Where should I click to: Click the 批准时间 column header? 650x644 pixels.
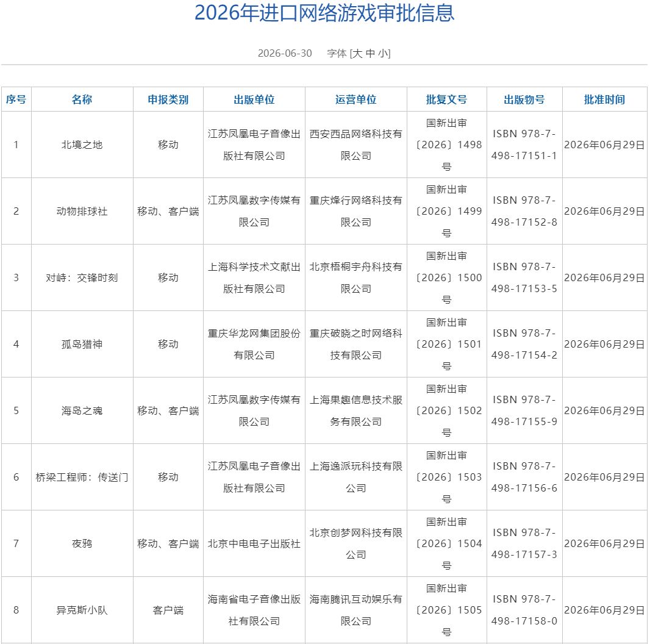[x=605, y=99]
